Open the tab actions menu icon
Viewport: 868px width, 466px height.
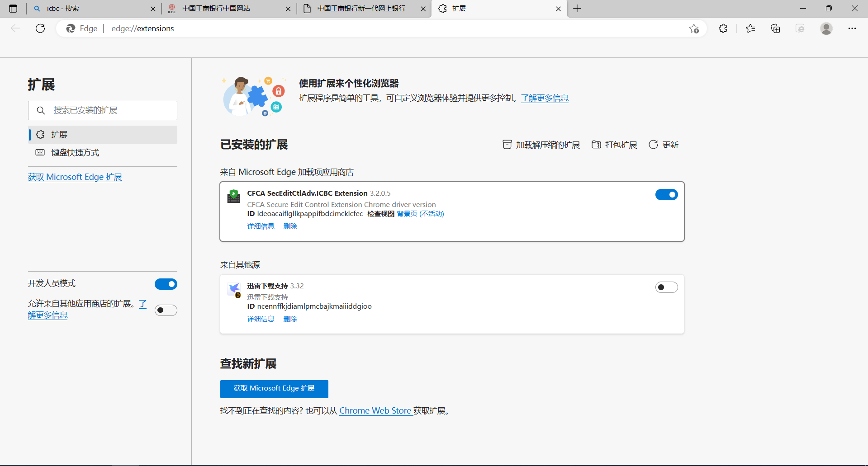tap(13, 9)
